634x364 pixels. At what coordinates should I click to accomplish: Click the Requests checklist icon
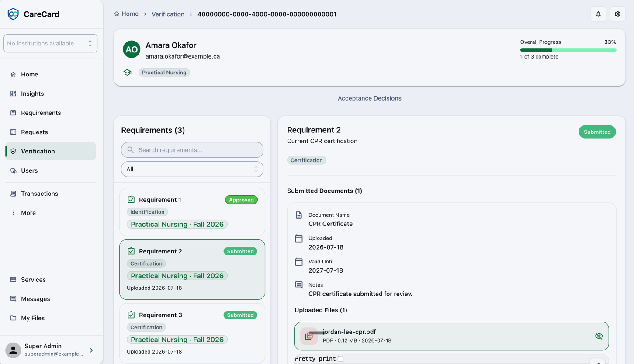click(x=13, y=132)
